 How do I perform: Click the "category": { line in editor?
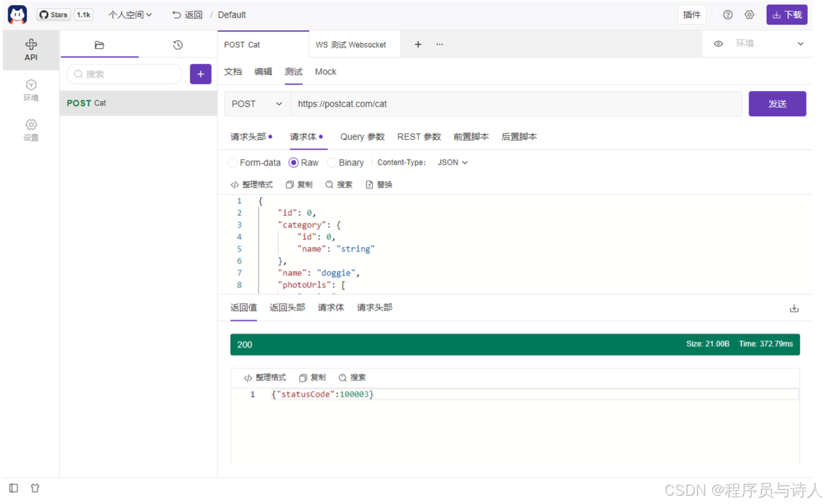tap(310, 225)
